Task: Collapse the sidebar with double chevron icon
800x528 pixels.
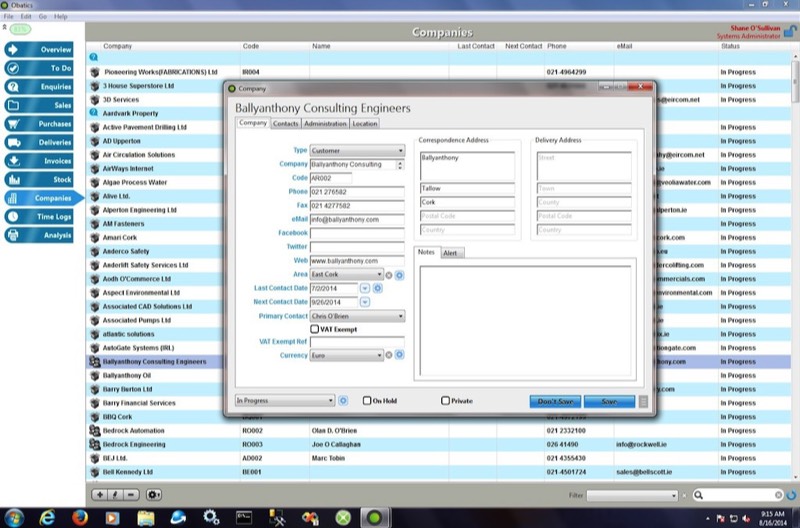Action: [x=5, y=28]
